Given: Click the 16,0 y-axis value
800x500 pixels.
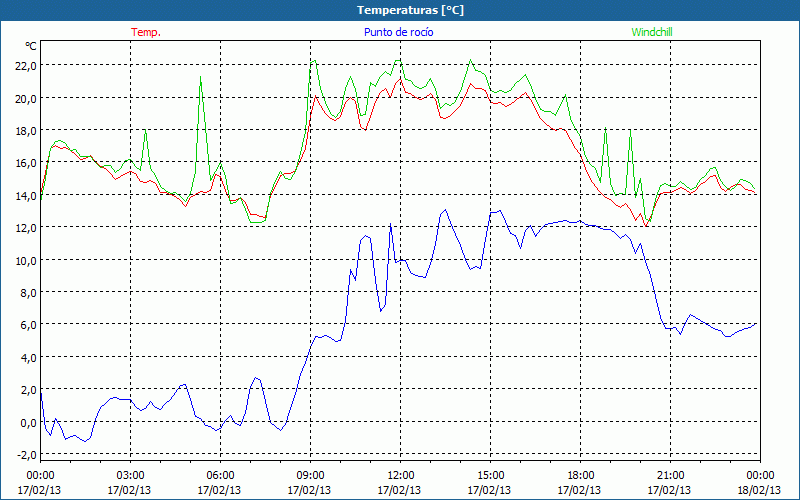Looking at the screenshot, I should click(26, 163).
